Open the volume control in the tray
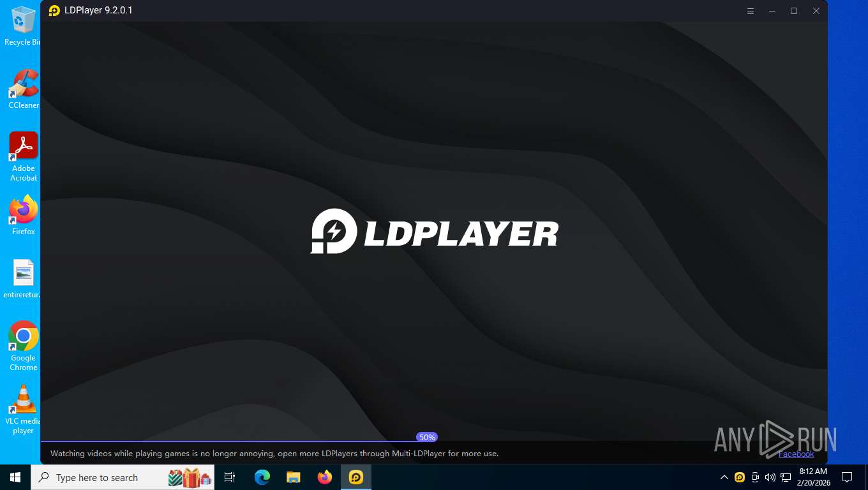Viewport: 868px width, 490px height. pyautogui.click(x=770, y=477)
